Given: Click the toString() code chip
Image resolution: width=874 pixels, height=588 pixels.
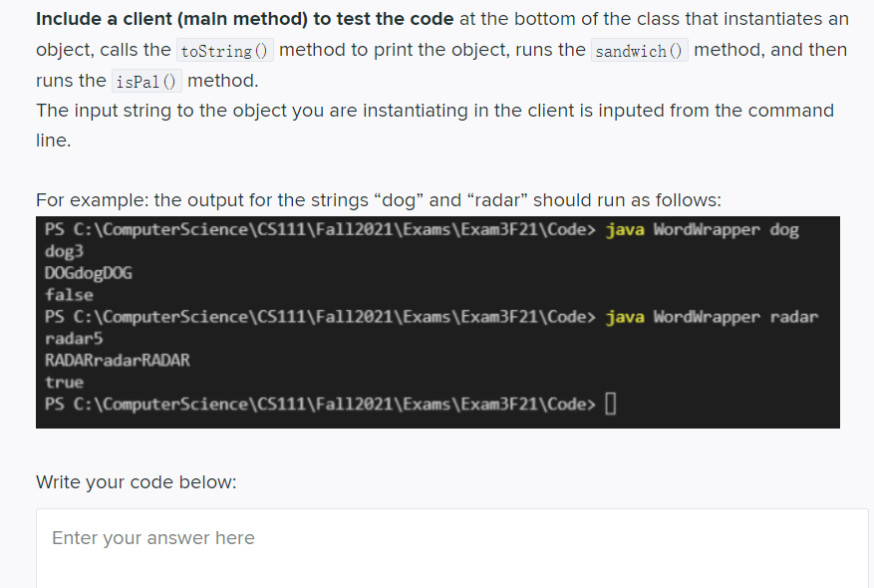Looking at the screenshot, I should coord(224,50).
